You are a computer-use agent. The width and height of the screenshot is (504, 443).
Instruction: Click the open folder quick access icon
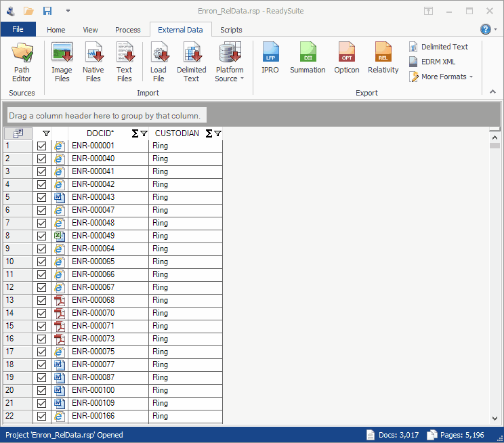[x=28, y=12]
